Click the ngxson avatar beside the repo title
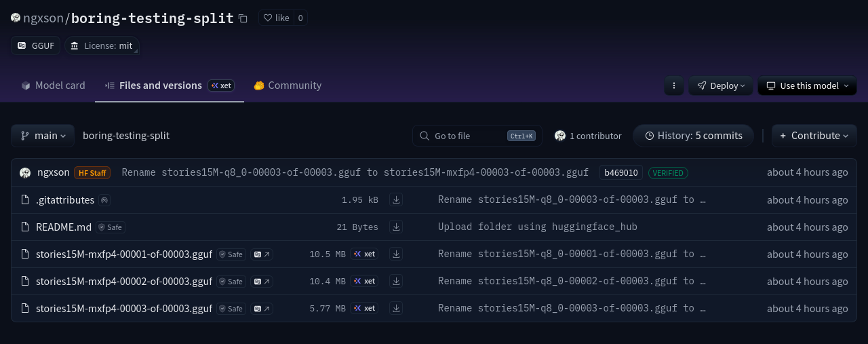The image size is (868, 344). click(16, 18)
